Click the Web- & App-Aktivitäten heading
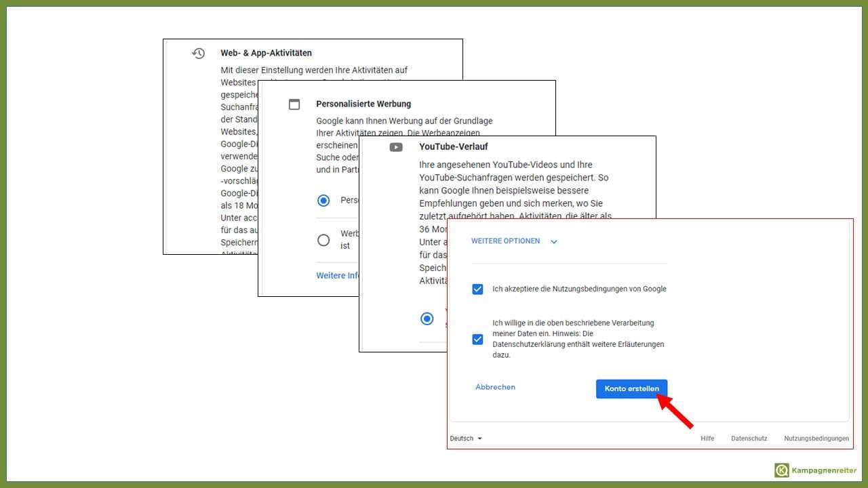The width and height of the screenshot is (868, 488). (267, 53)
